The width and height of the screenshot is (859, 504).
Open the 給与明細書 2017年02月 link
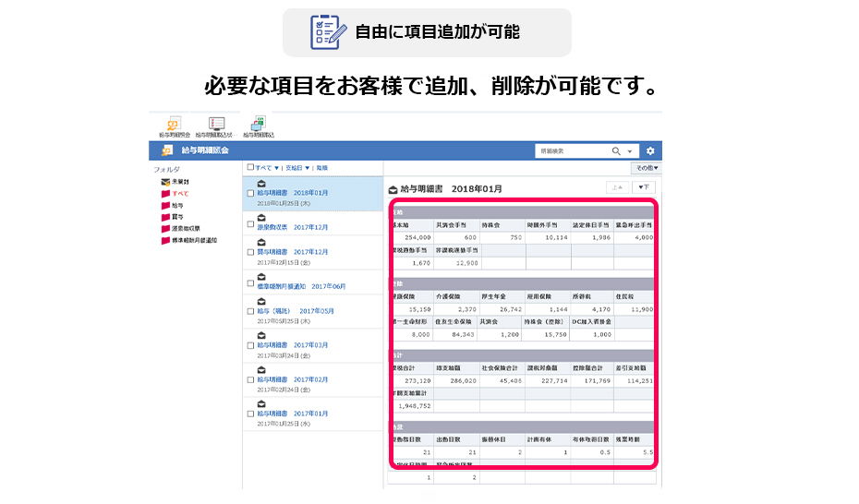[x=293, y=379]
